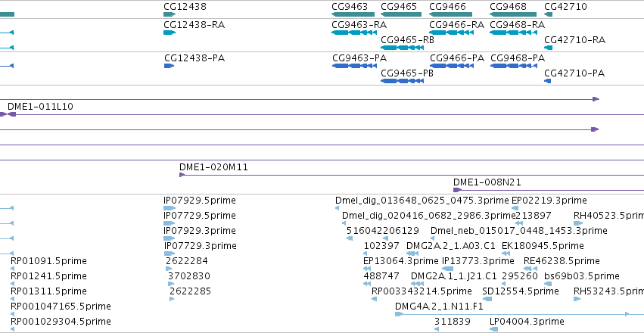
Task: Select the DMG4A.2_1.N11.F1 feature glyph
Action: [x=512, y=314]
